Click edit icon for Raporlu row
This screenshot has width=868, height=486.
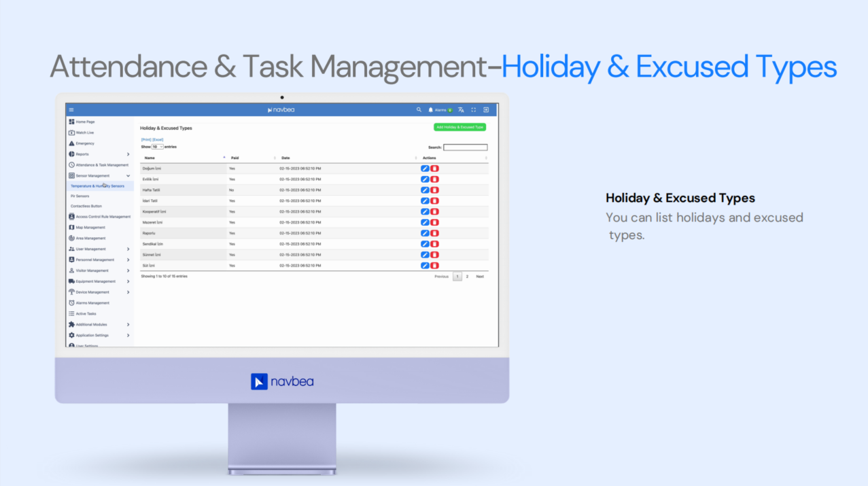[425, 233]
